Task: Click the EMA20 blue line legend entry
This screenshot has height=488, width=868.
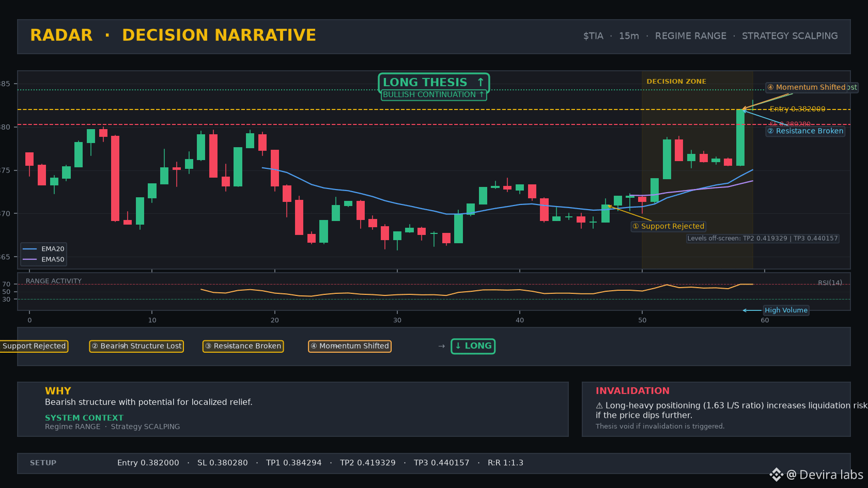Action: 44,249
